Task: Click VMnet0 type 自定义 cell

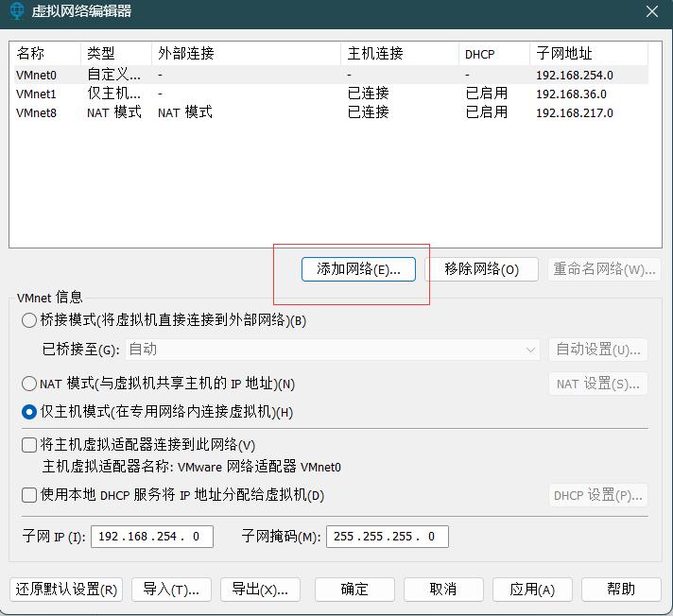Action: tap(113, 75)
